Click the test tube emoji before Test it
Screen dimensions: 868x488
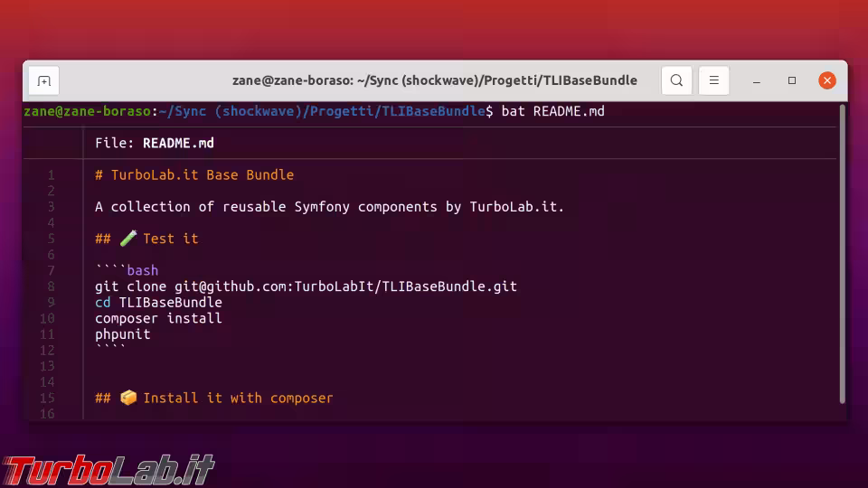(x=128, y=239)
